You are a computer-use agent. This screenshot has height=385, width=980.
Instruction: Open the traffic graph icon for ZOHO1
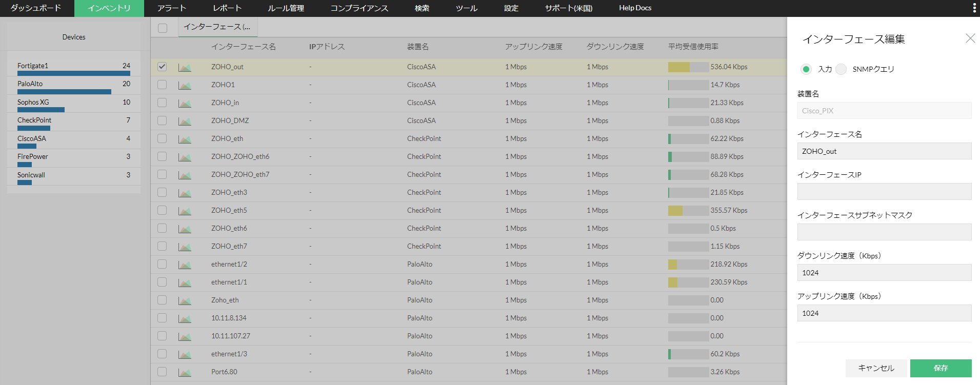[x=185, y=85]
